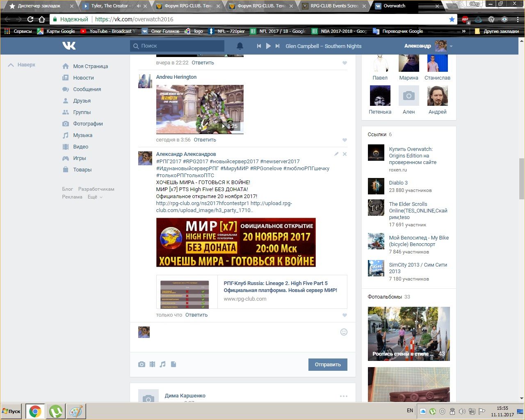Skip to previous track in header player

tap(259, 46)
